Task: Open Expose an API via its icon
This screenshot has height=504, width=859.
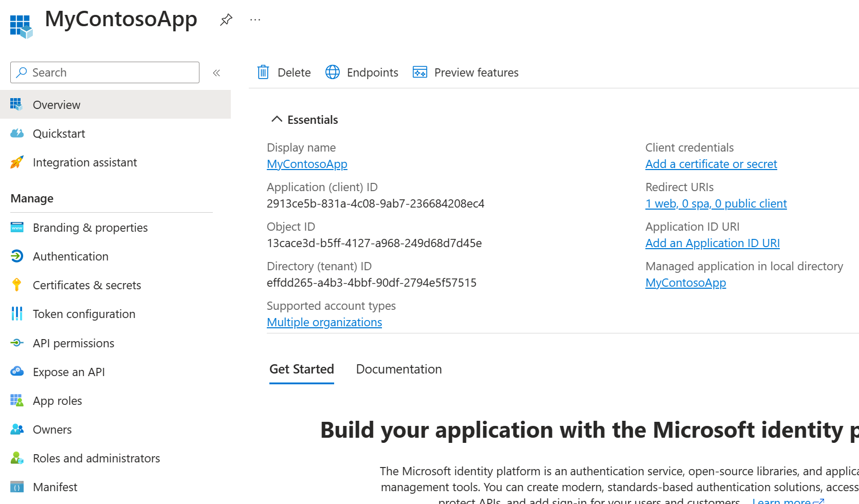Action: [16, 371]
